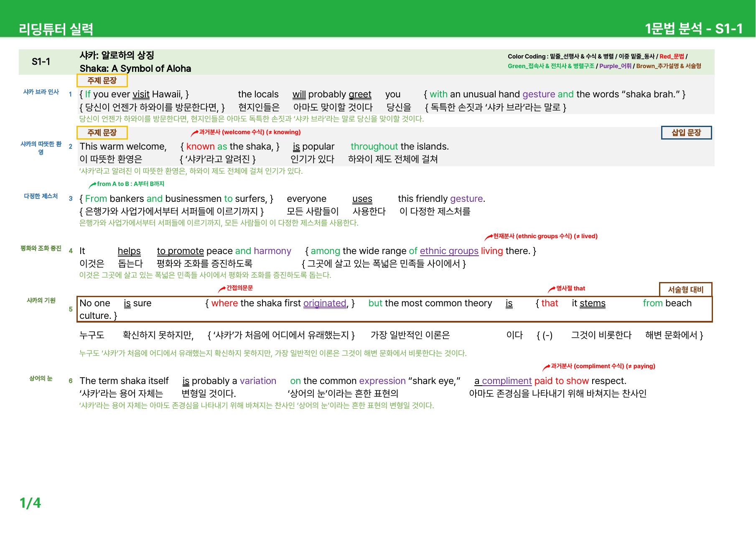Click the grammar note "간접의문문"
This screenshot has width=756, height=534.
coord(239,288)
